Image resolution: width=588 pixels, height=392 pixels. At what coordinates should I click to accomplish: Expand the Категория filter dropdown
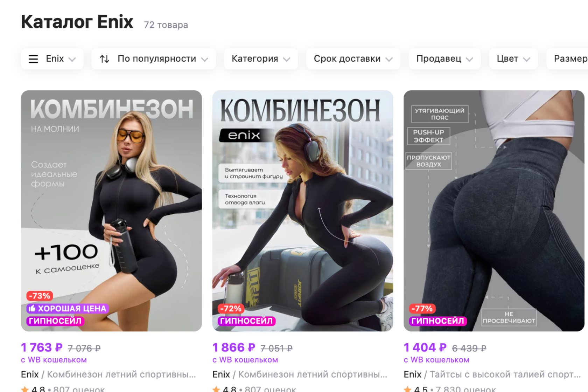click(261, 59)
